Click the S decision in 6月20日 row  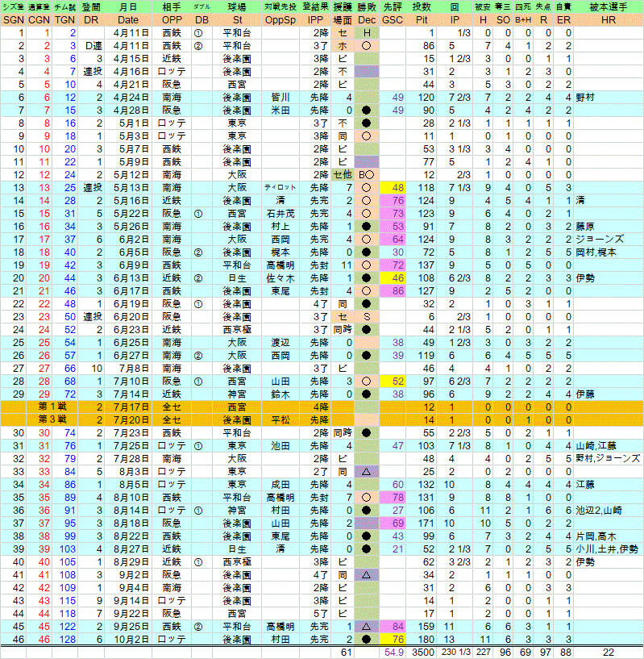(x=367, y=317)
